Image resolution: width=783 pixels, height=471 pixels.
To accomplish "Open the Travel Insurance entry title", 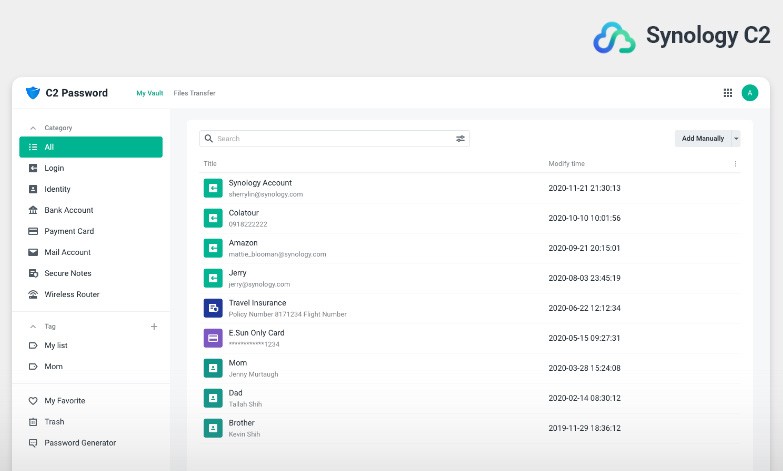I will (x=258, y=303).
